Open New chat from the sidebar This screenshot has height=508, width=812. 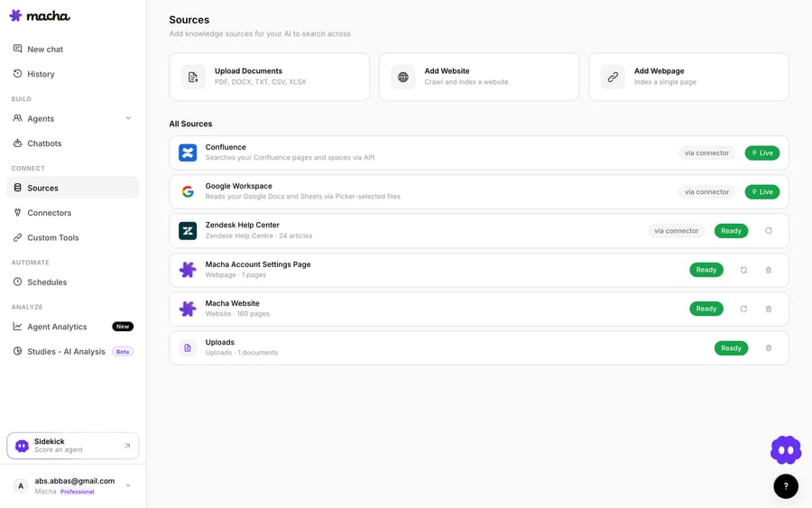72,50
